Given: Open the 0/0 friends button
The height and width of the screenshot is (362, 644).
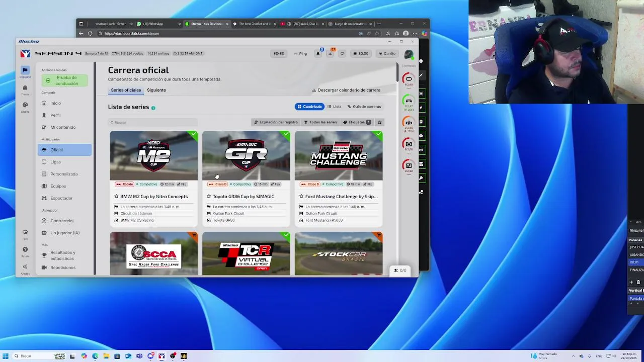Looking at the screenshot, I should 400,270.
